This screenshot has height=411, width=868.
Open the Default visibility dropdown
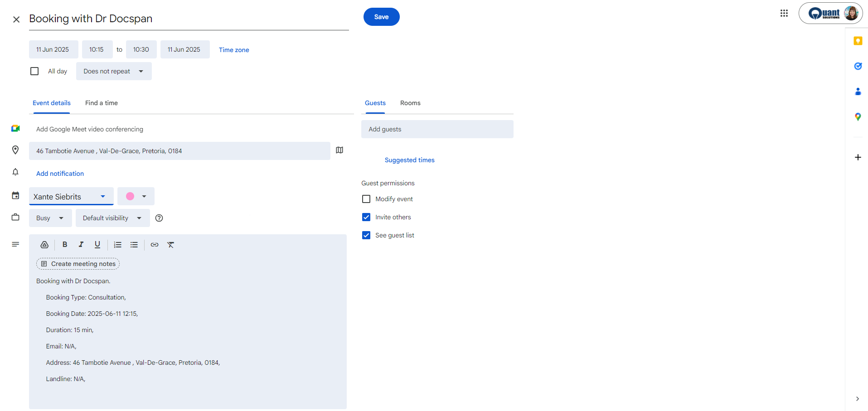(112, 218)
